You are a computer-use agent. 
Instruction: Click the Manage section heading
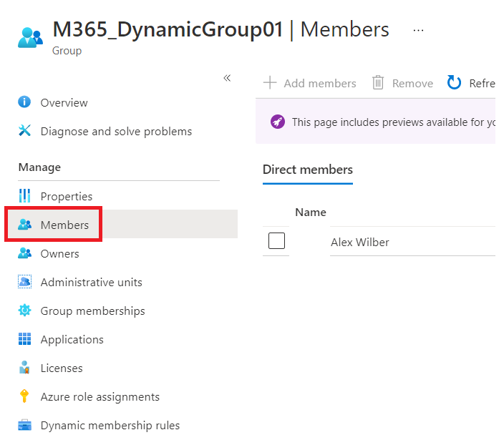tap(39, 167)
